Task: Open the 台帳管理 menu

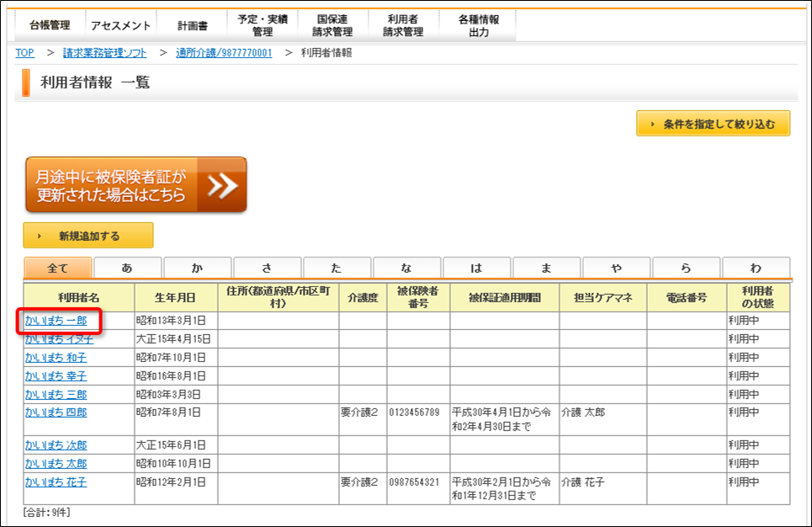Action: pos(50,25)
